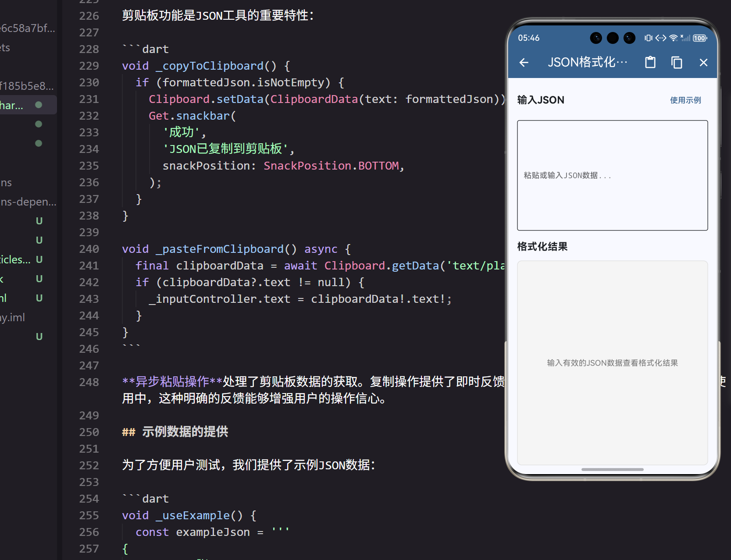Select the 'ns-depen...' item in sidebar
This screenshot has width=731, height=560.
pyautogui.click(x=28, y=202)
